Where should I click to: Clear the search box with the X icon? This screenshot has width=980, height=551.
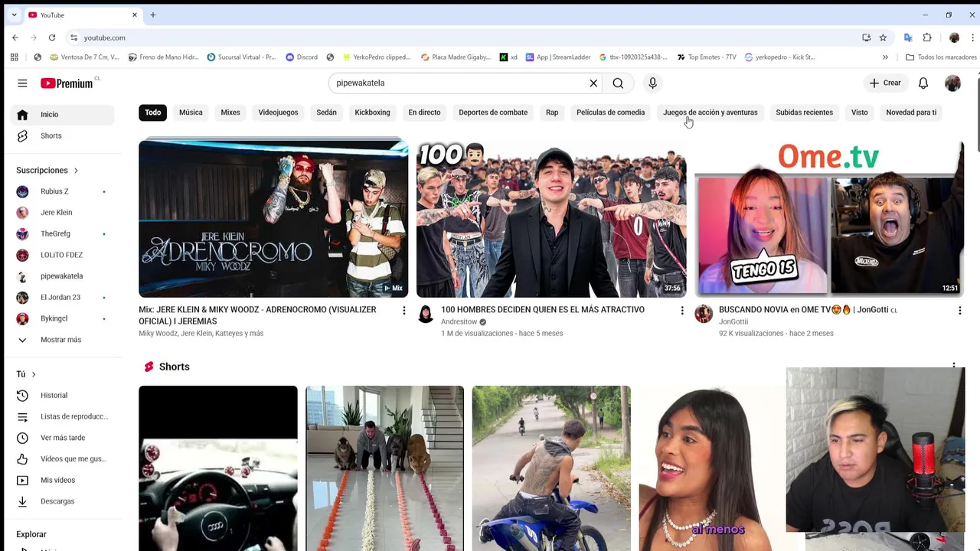click(x=593, y=83)
